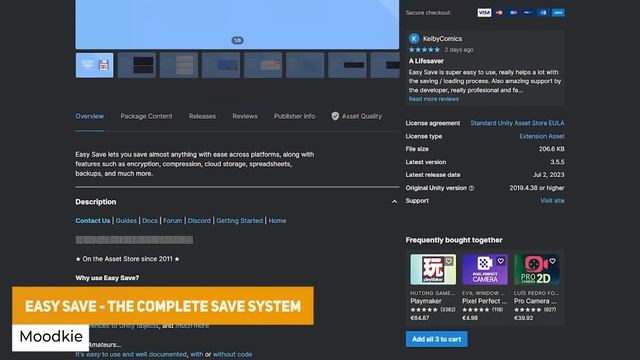Open the Overview tab

coord(89,116)
